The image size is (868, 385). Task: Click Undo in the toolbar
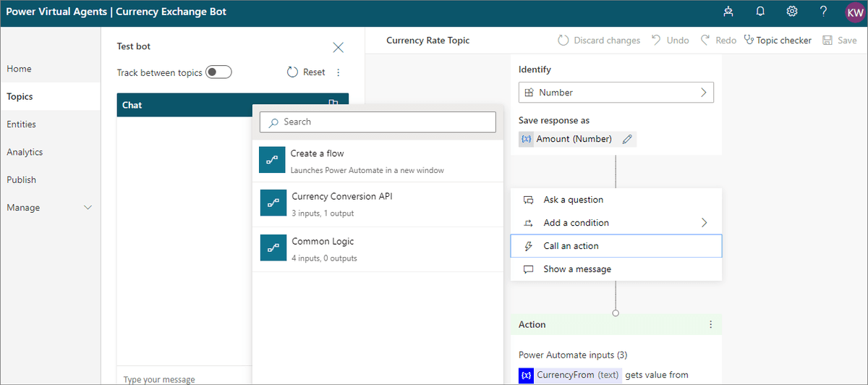click(x=670, y=41)
